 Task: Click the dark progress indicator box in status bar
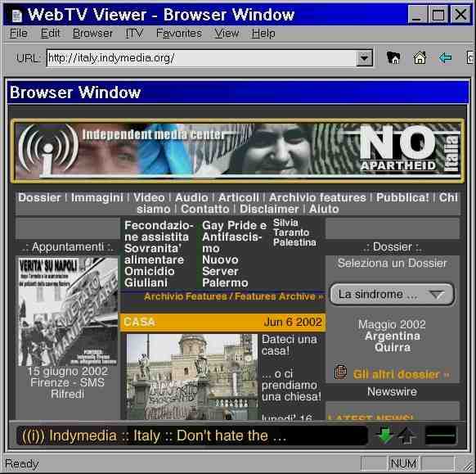[440, 435]
